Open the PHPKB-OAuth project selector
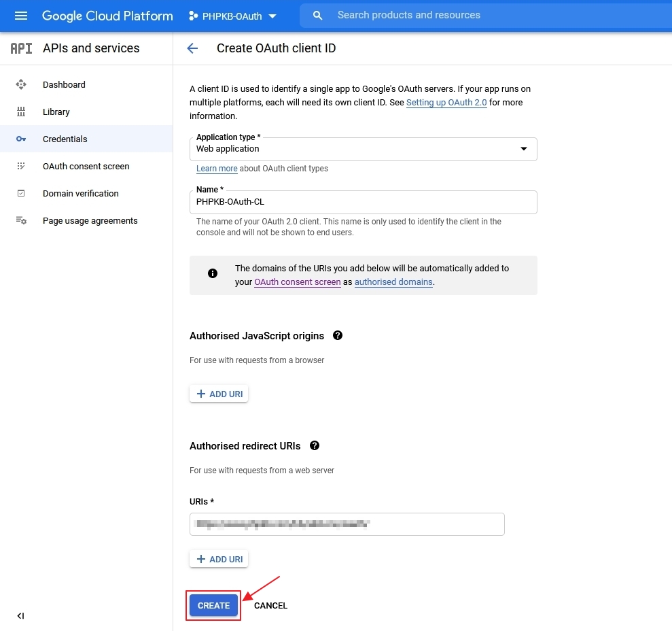 coord(233,16)
